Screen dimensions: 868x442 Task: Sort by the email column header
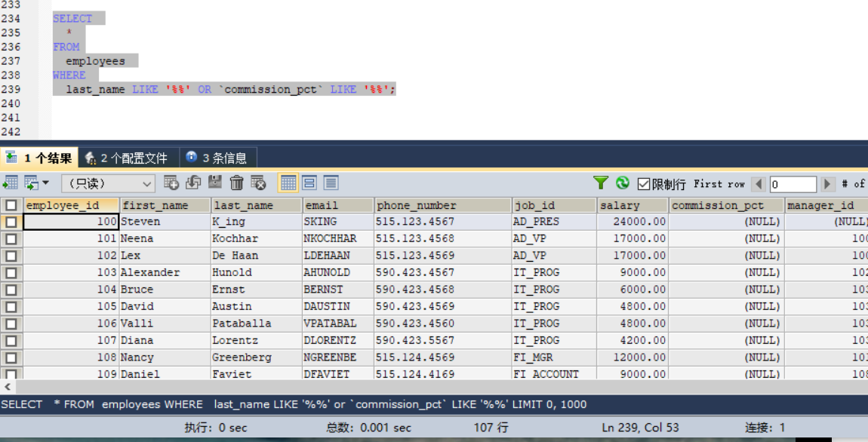click(x=337, y=205)
